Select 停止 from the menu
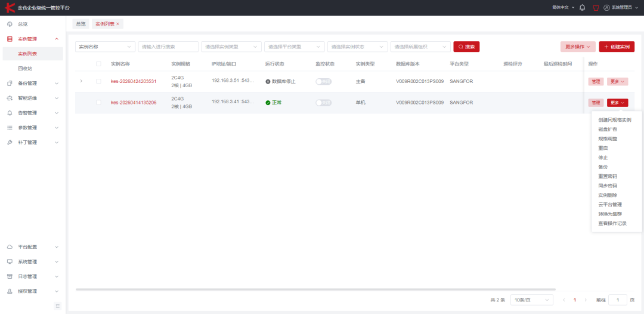 pos(603,158)
